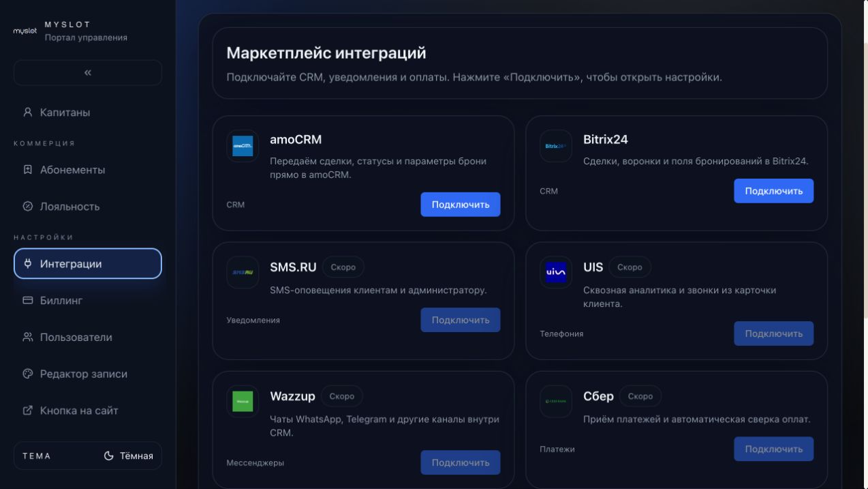The image size is (868, 489).
Task: Click the Телефония category label
Action: 562,334
